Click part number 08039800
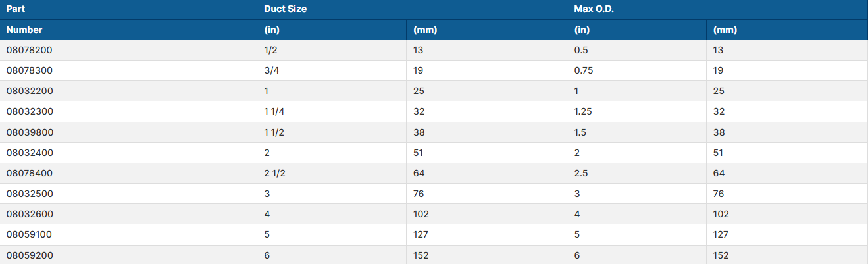 pyautogui.click(x=30, y=132)
